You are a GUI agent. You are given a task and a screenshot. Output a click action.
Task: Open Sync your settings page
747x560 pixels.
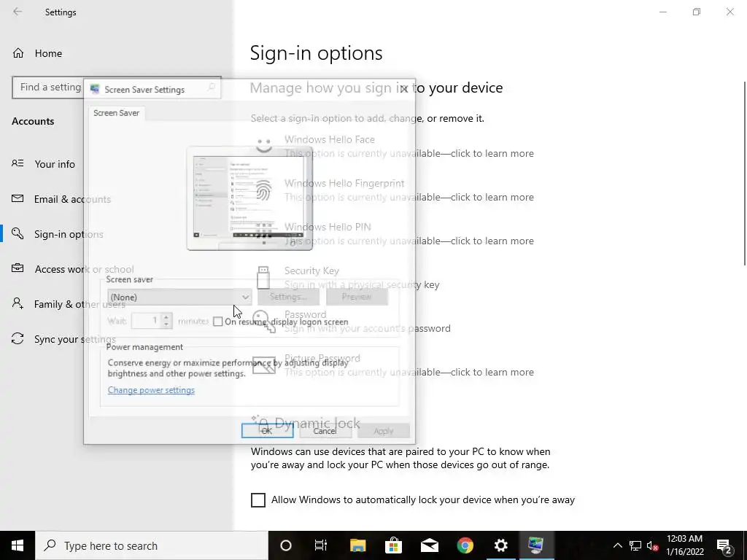[75, 339]
